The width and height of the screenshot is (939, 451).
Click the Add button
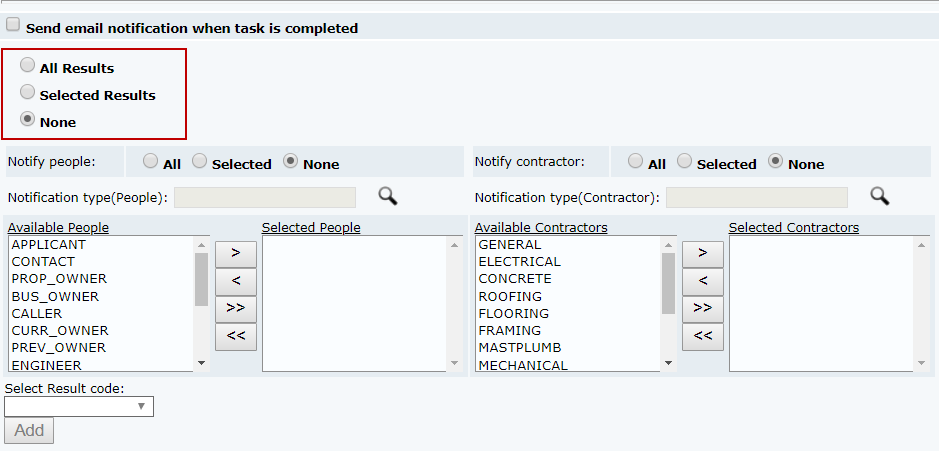(29, 430)
